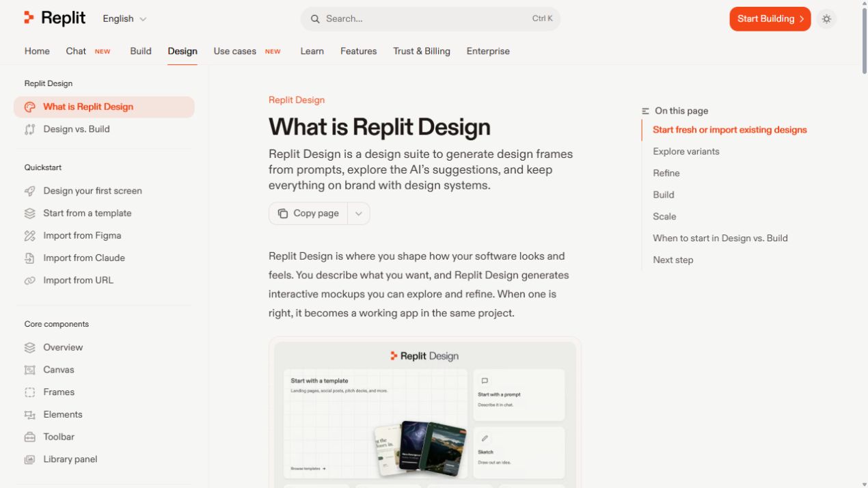This screenshot has height=488, width=868.
Task: Open the English language dropdown
Action: [x=124, y=19]
